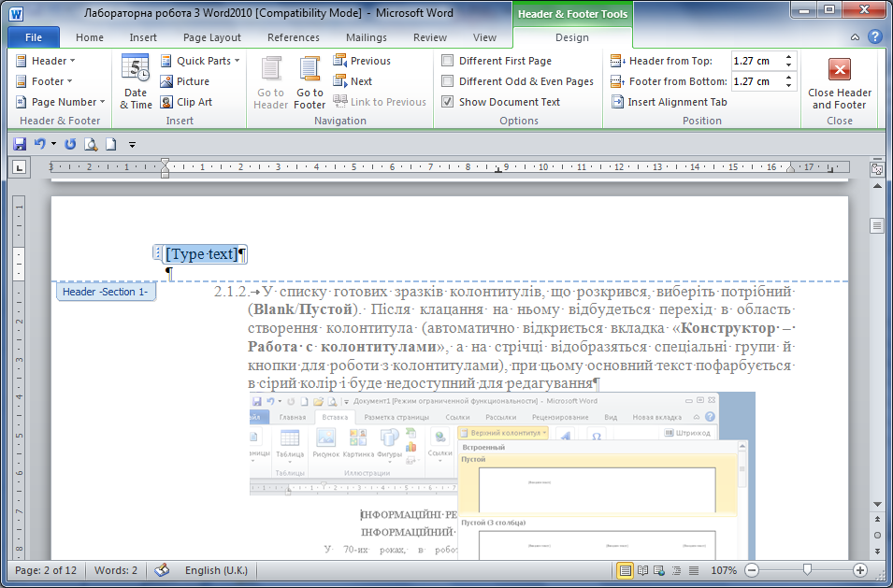This screenshot has width=893, height=588.
Task: Create new document from Quick Access toolbar
Action: pyautogui.click(x=111, y=145)
